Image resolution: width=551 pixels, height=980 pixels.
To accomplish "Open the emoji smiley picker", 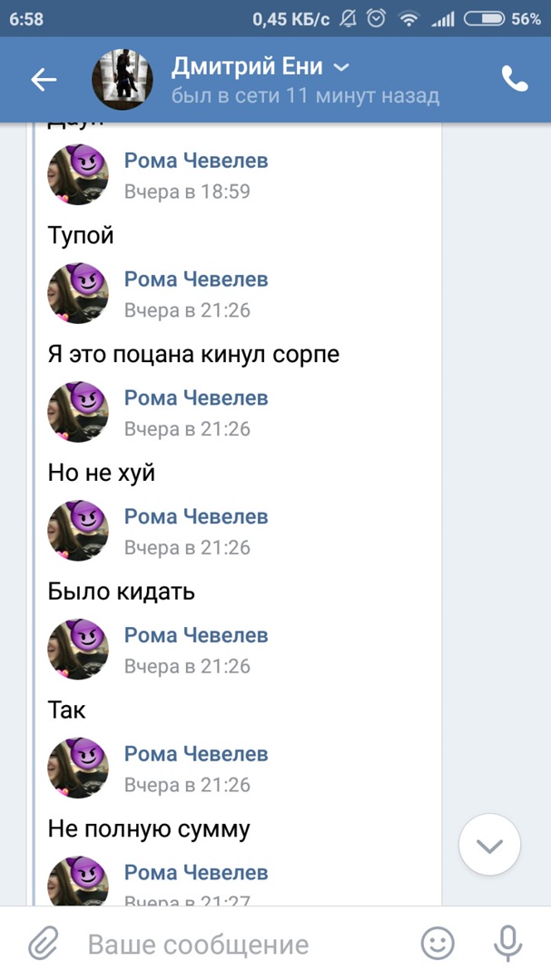I will pos(438,945).
